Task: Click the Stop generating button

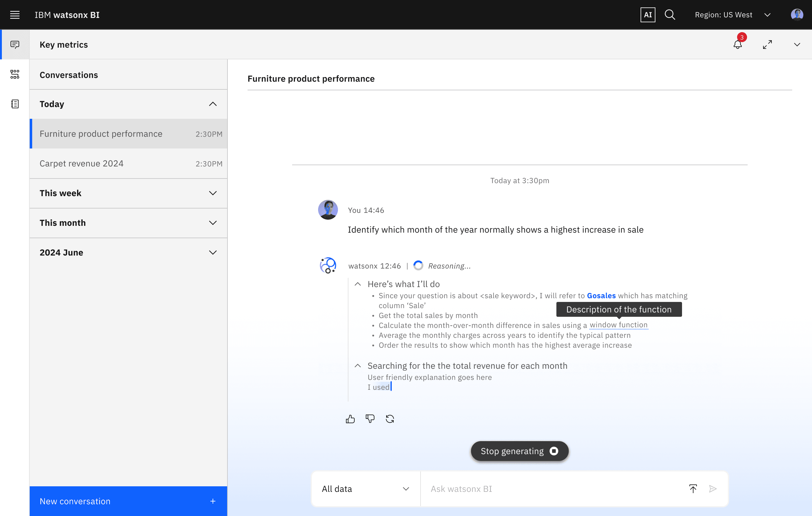Action: [519, 451]
